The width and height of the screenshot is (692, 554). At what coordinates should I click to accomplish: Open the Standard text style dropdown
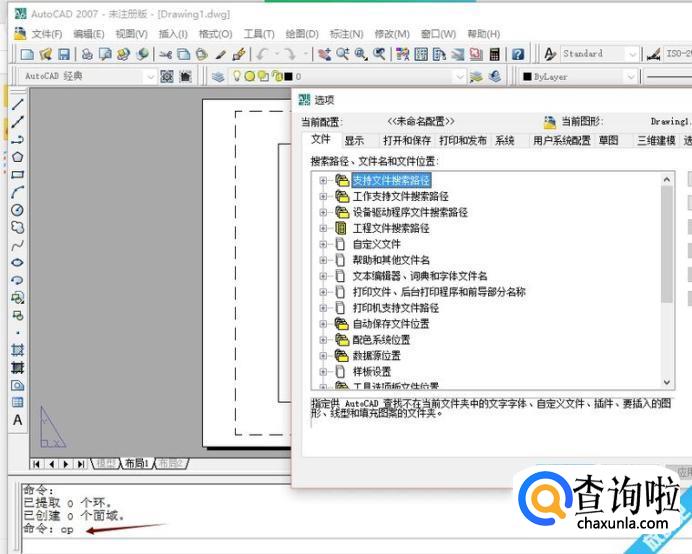632,54
